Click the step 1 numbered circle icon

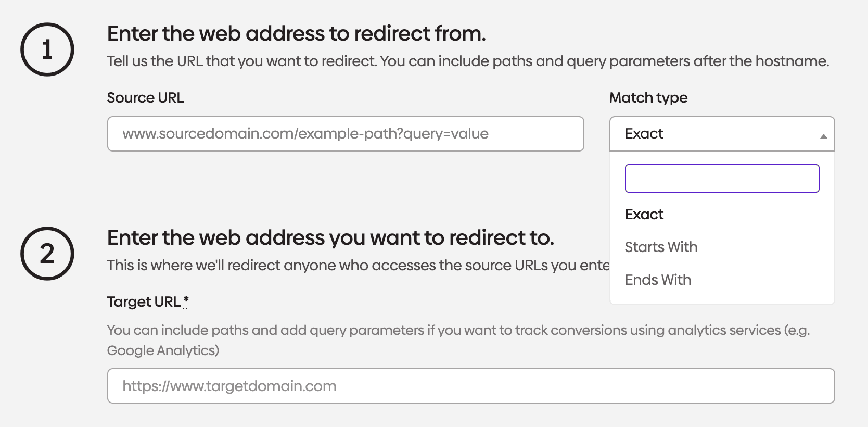(x=47, y=49)
